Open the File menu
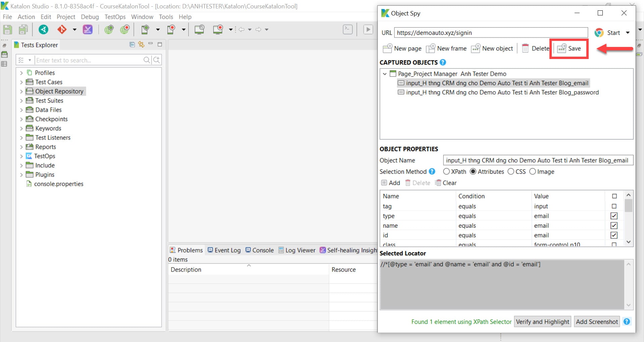Image resolution: width=644 pixels, height=342 pixels. [x=7, y=17]
